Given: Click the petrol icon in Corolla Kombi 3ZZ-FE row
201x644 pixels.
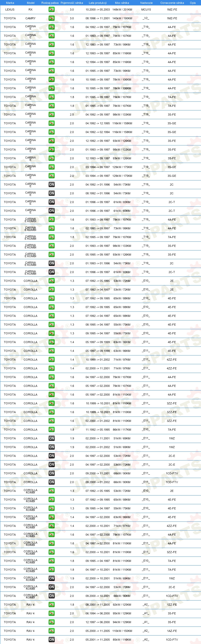Looking at the screenshot, I should pyautogui.click(x=51, y=552).
